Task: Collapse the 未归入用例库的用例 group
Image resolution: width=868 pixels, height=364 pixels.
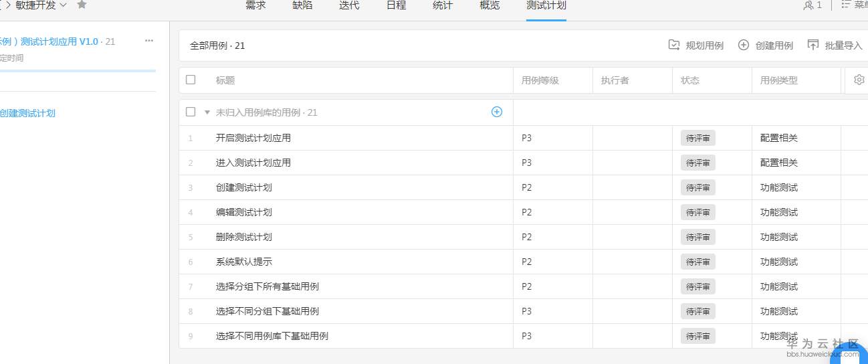Action: [207, 112]
